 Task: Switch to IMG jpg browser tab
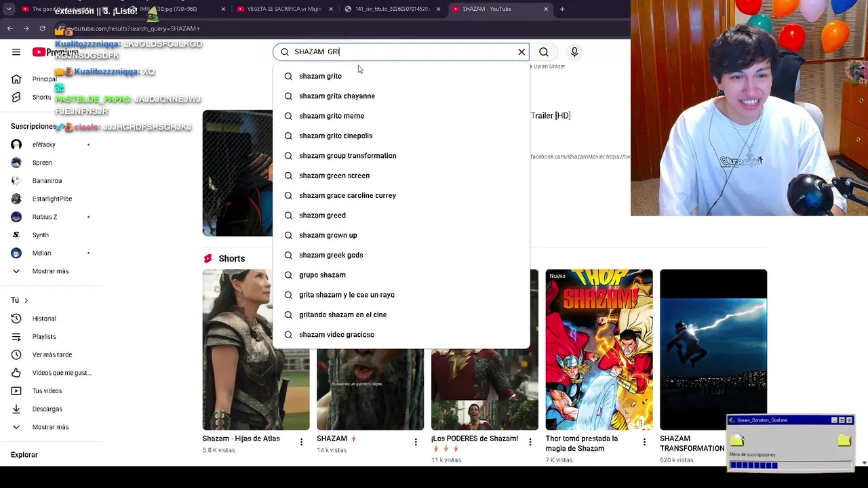coord(168,9)
